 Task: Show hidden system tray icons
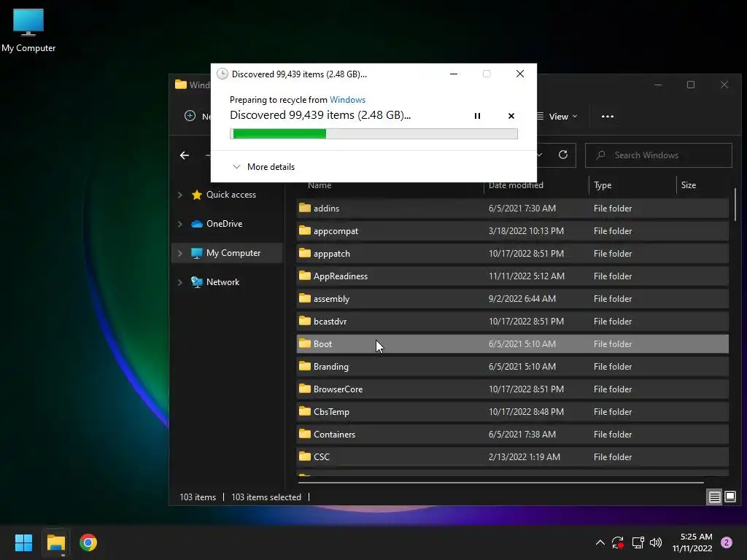pos(600,542)
